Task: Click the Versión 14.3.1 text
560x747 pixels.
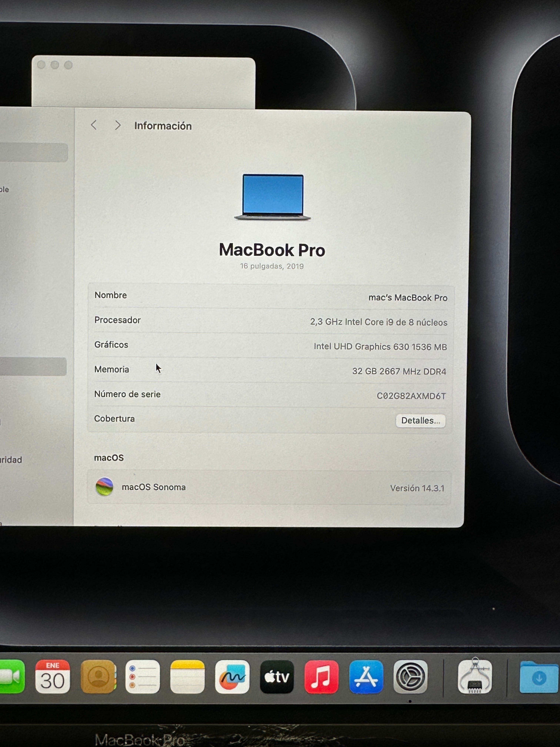Action: click(x=417, y=488)
